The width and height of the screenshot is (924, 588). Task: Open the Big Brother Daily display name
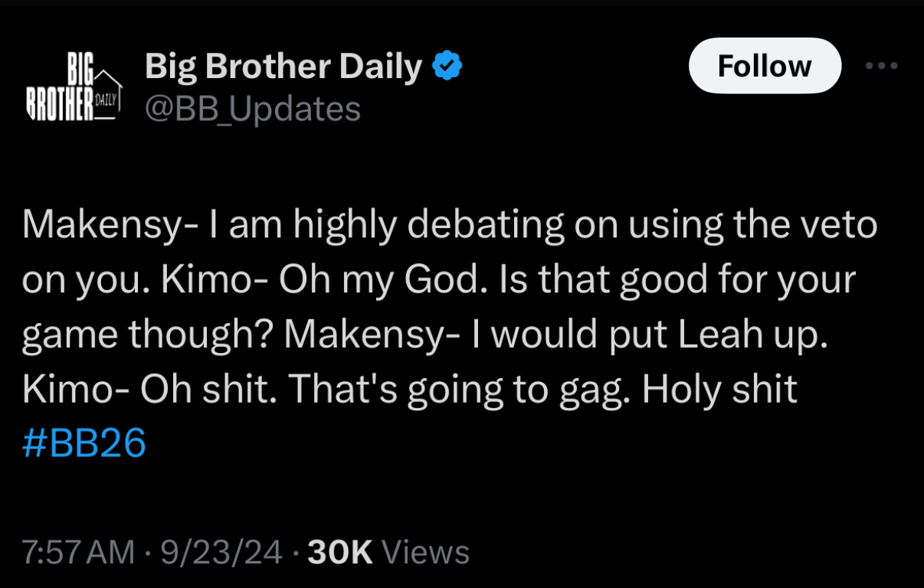(283, 67)
